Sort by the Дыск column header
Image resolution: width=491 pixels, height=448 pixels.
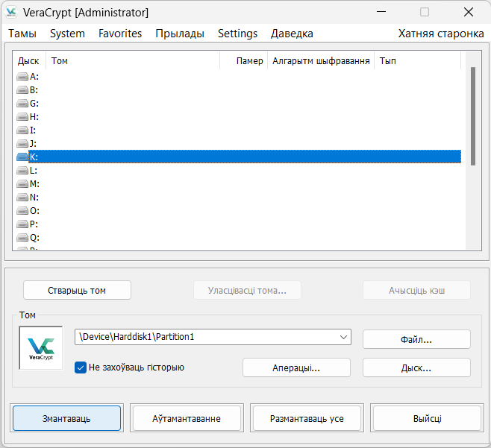pos(29,60)
